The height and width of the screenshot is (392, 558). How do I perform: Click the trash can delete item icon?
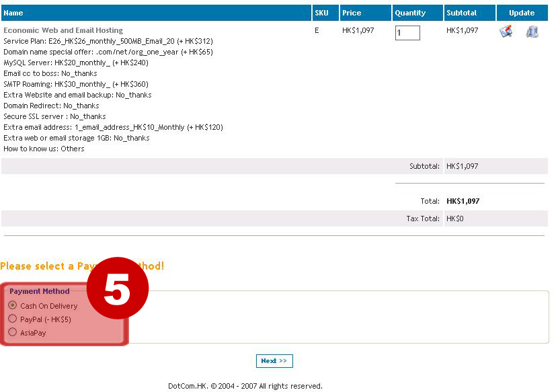click(x=532, y=32)
